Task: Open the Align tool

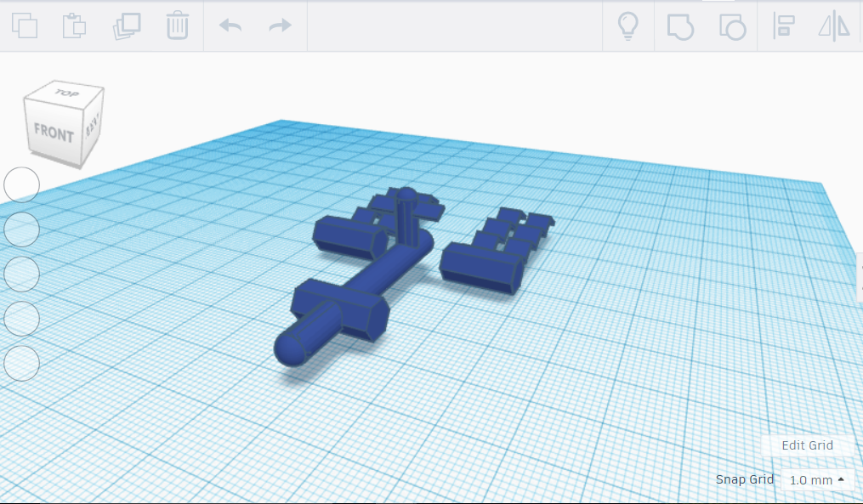Action: click(784, 25)
